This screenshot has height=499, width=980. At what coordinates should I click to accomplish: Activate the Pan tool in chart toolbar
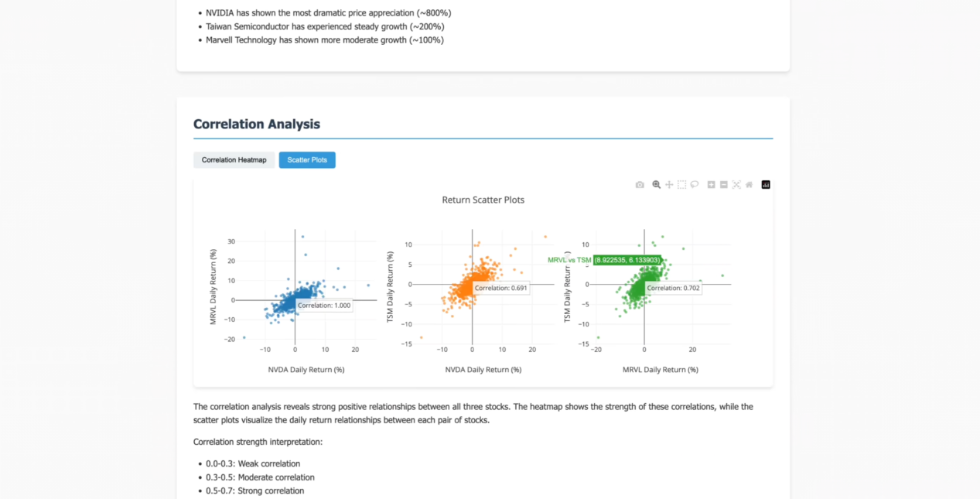pos(669,185)
